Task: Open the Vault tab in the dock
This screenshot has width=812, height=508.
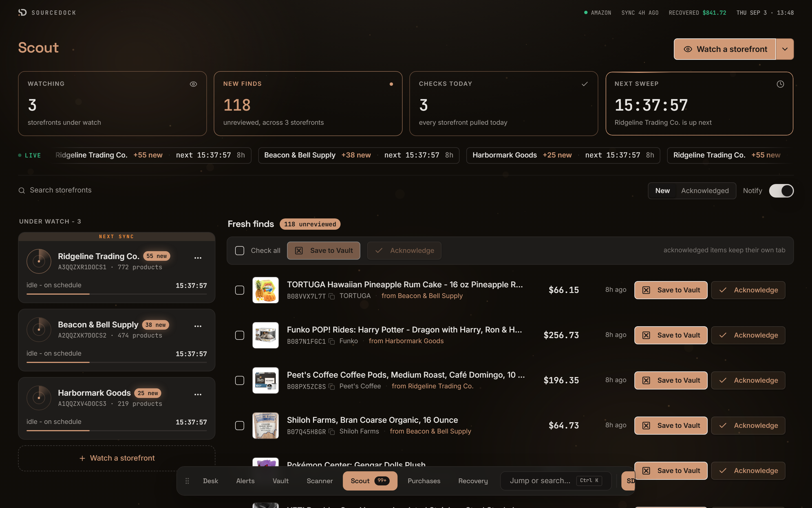Action: coord(281,481)
